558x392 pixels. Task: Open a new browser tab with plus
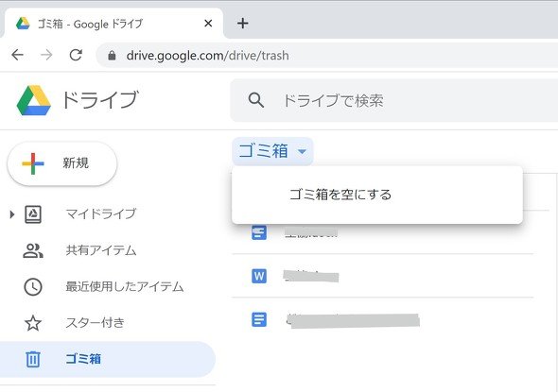(243, 24)
